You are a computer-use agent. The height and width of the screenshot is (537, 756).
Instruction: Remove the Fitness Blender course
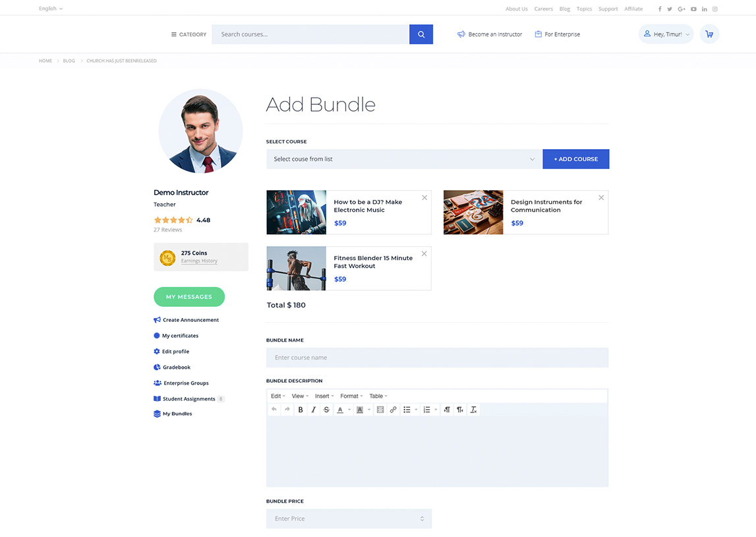(424, 254)
